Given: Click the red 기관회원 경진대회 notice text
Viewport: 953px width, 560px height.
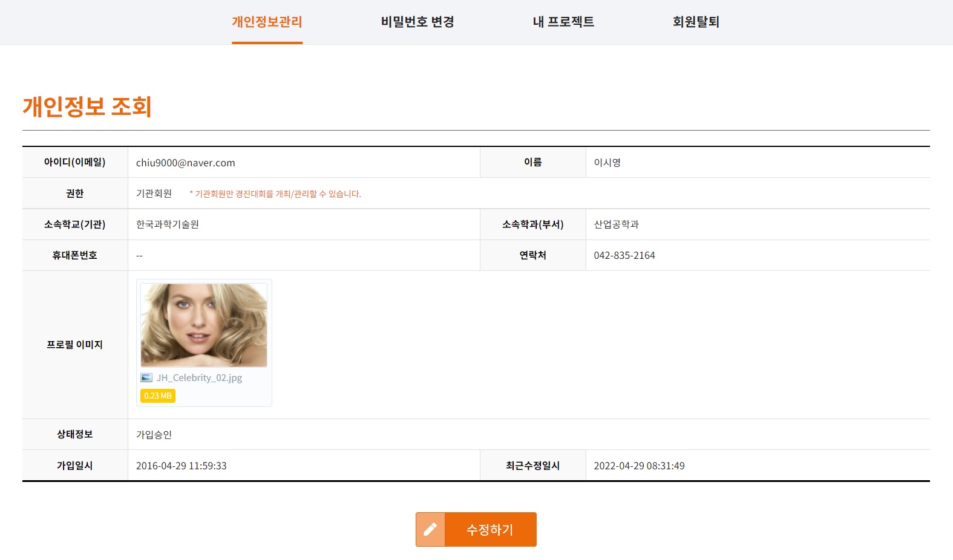Looking at the screenshot, I should tap(275, 194).
